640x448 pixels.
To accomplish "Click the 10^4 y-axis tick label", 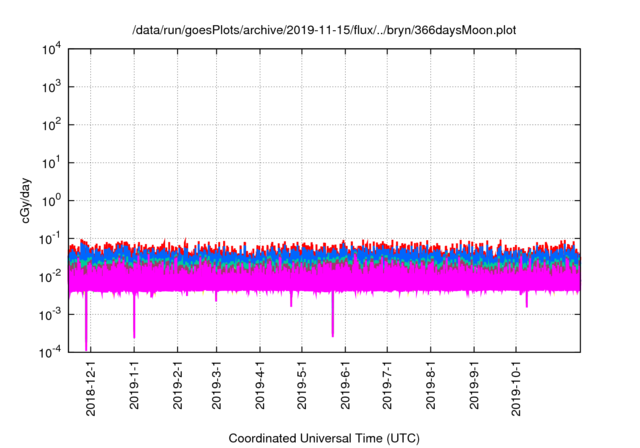I will 53,50.
